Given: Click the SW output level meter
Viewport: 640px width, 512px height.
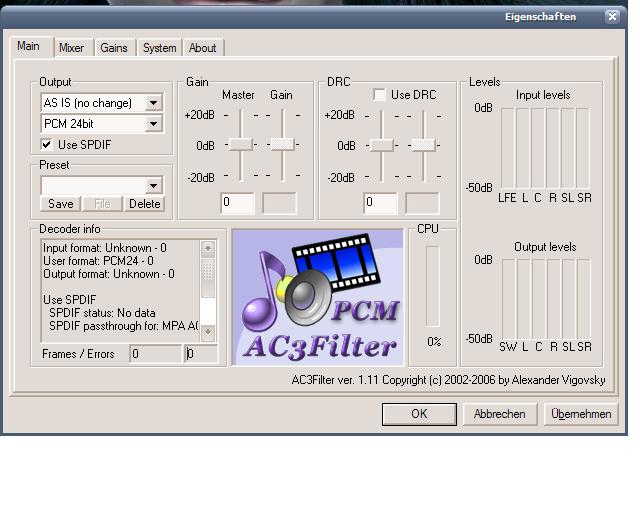Looking at the screenshot, I should [x=509, y=299].
